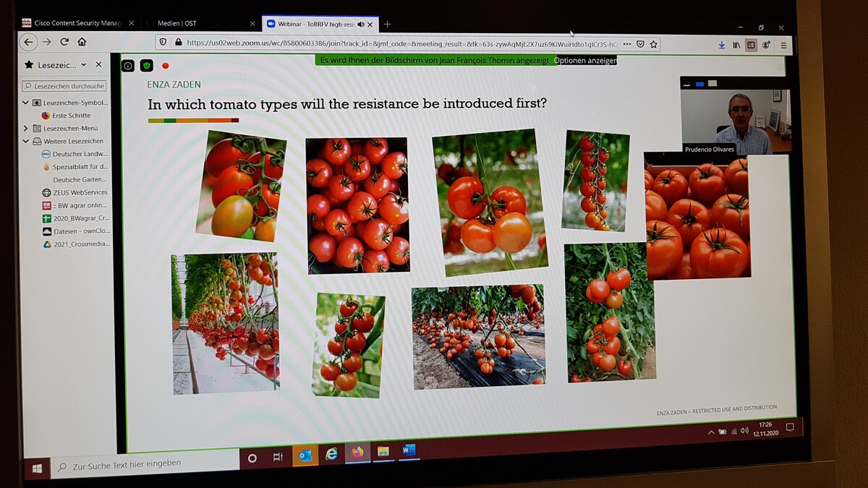The image size is (868, 488).
Task: Open a new browser tab
Action: point(387,24)
